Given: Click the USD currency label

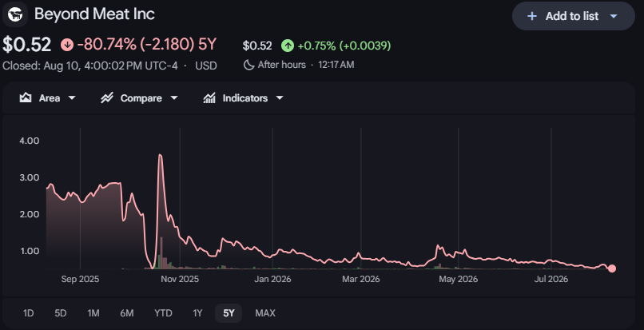Looking at the screenshot, I should click(x=206, y=66).
